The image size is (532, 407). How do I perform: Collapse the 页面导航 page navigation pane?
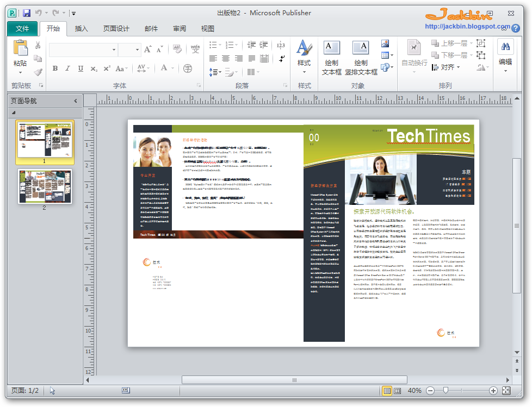tap(75, 101)
